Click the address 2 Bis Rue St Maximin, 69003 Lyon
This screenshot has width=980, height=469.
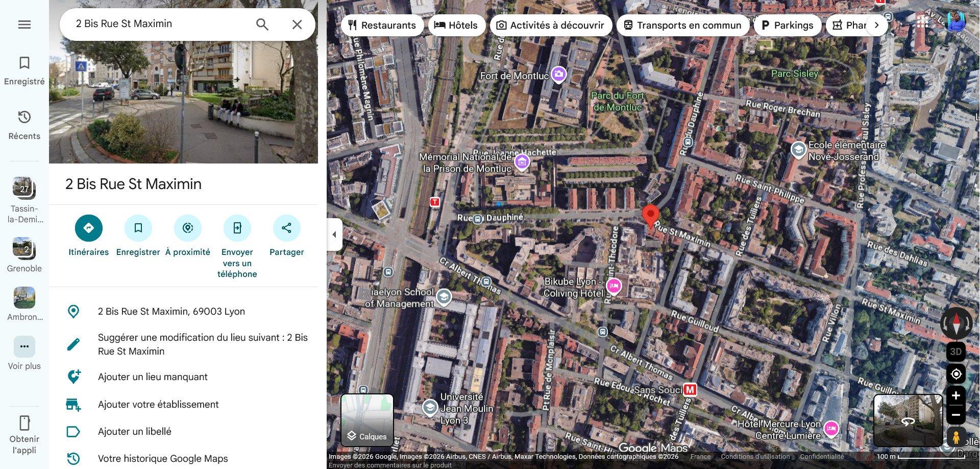coord(183,312)
